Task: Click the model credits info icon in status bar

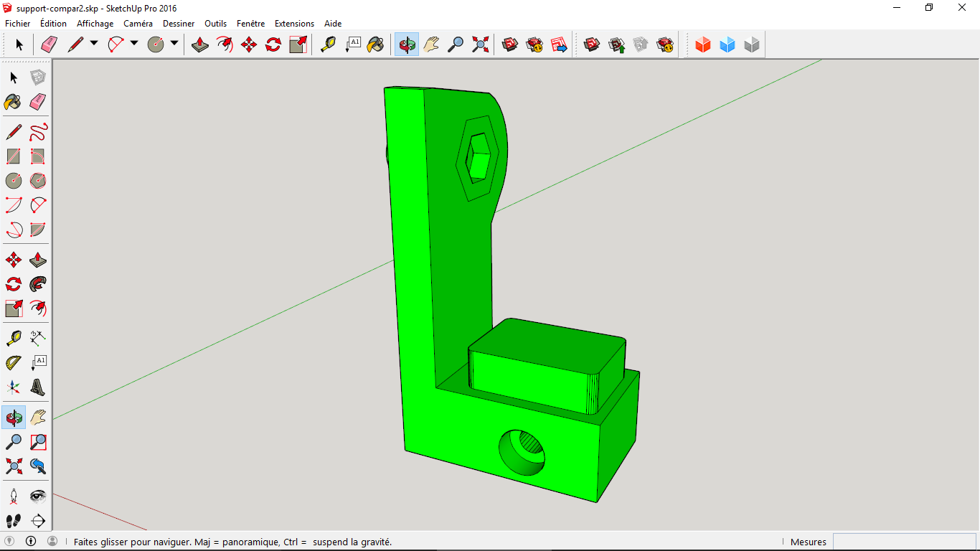Action: 31,542
